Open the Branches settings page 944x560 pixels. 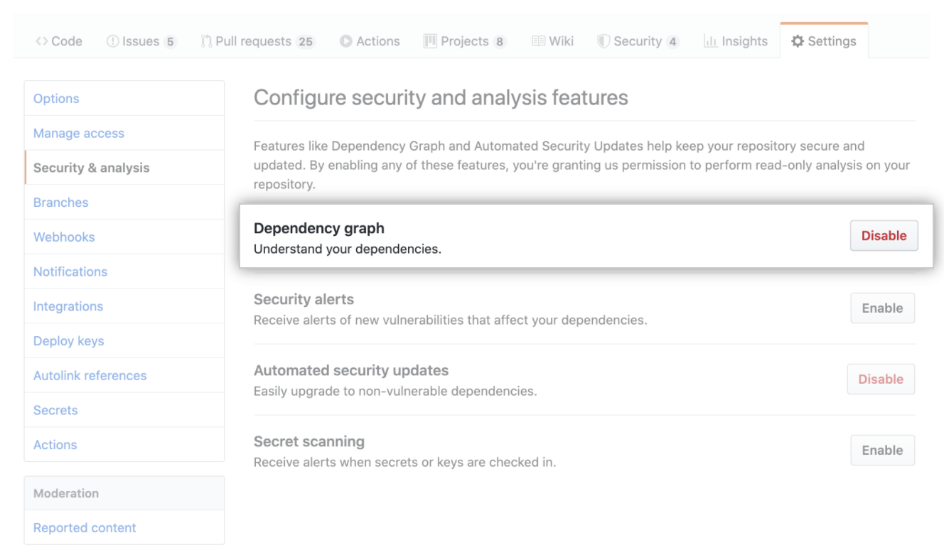pyautogui.click(x=124, y=203)
